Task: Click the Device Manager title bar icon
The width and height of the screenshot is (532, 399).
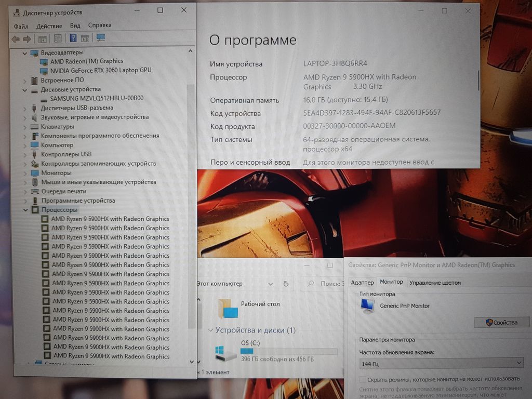Action: coord(16,13)
